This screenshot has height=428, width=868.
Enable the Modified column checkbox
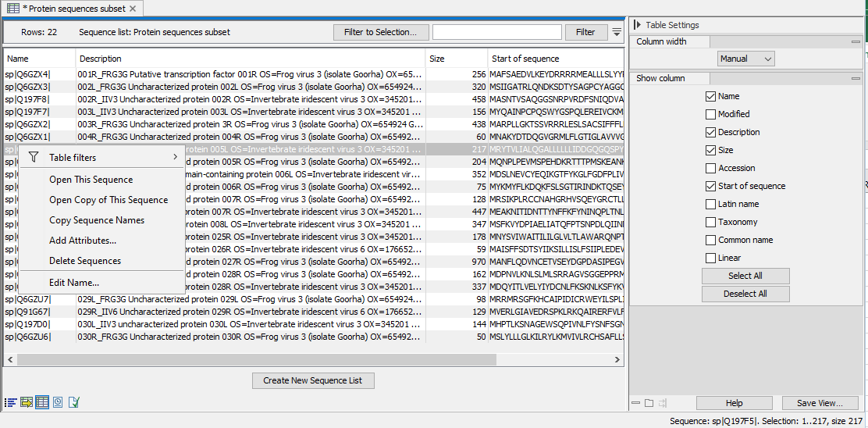(710, 114)
